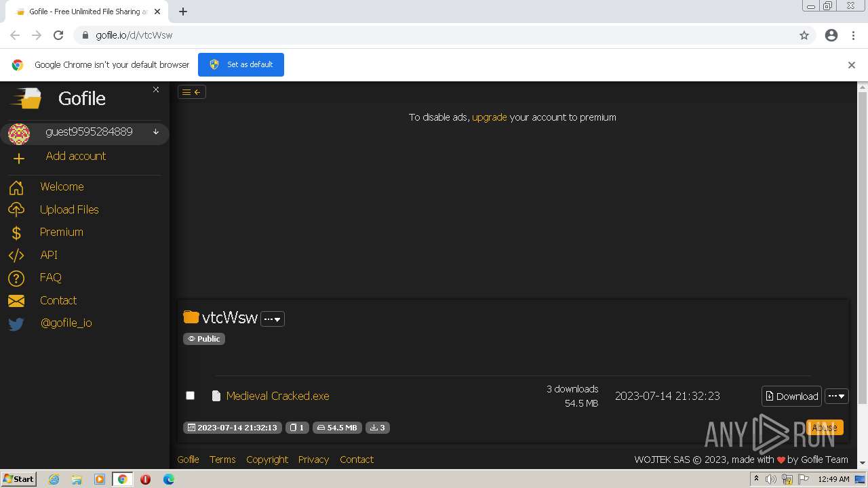Close the sidebar with the X icon

click(156, 89)
